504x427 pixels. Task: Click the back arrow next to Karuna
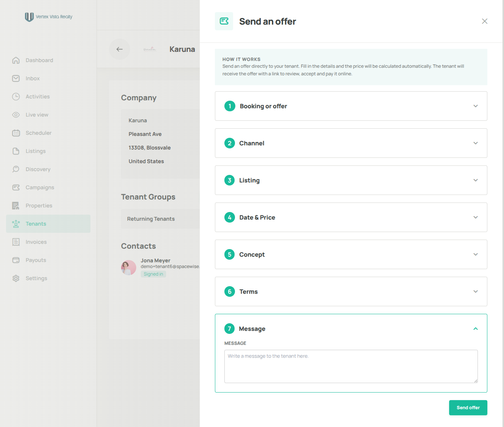click(x=120, y=49)
